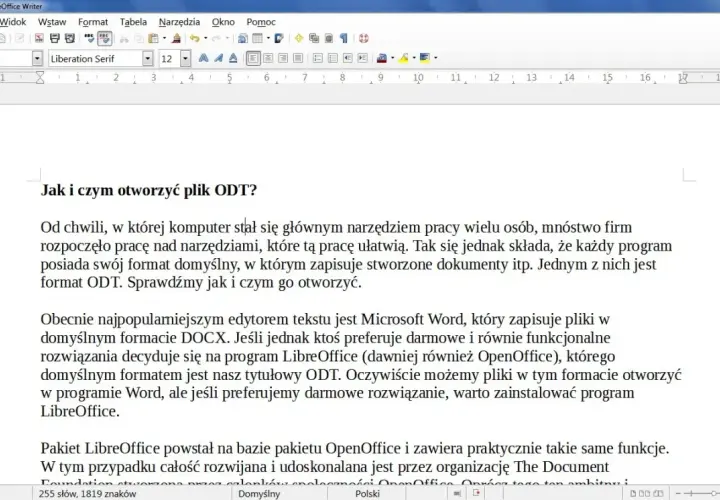Toggle numbered list
The image size is (720, 500).
pyautogui.click(x=318, y=58)
